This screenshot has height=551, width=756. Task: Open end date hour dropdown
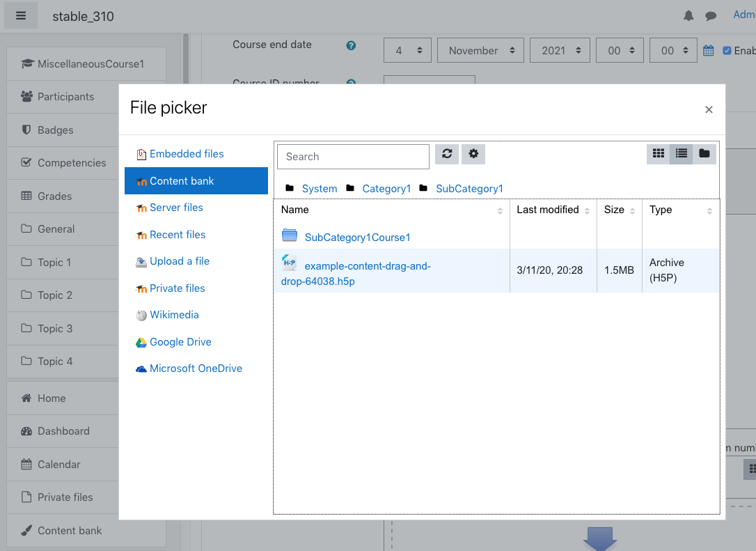pos(620,50)
